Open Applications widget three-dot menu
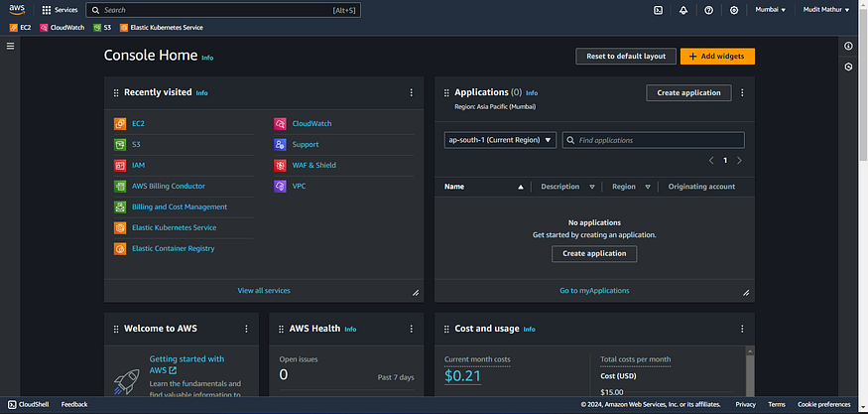Screen dimensions: 868x414 point(742,93)
